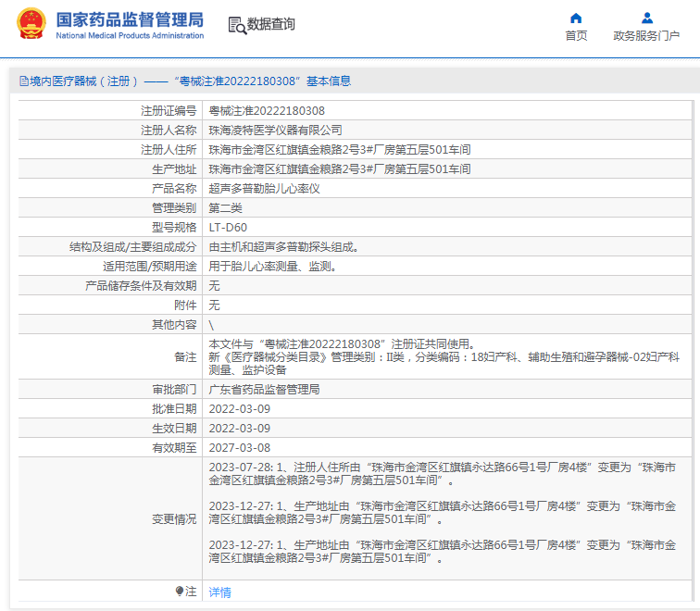Click the national emblem logo
The image size is (700, 611).
31,23
